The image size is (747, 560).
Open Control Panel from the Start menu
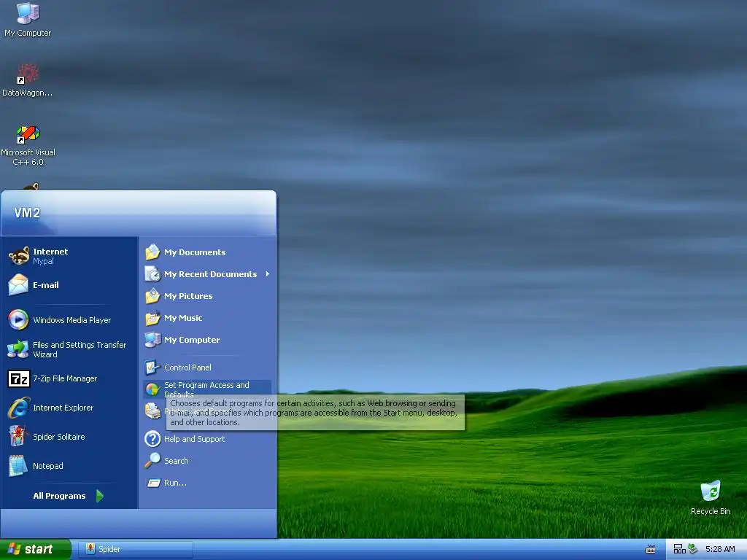click(207, 367)
